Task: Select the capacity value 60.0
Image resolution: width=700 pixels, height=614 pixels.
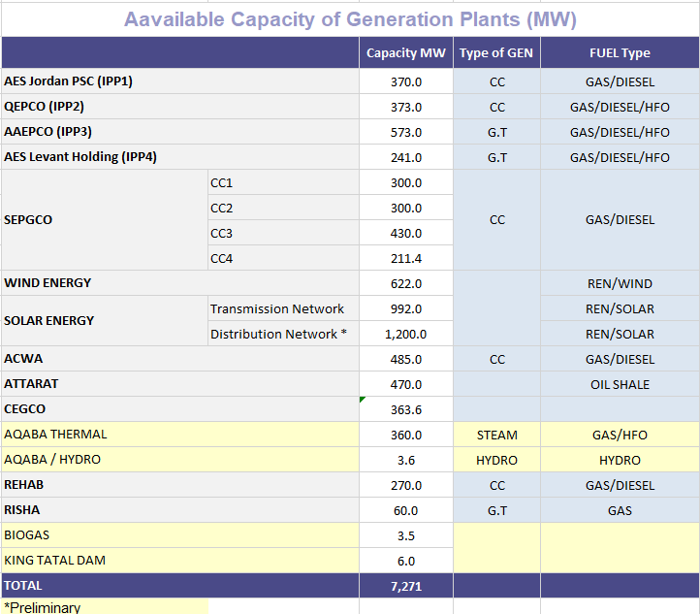Action: click(406, 510)
